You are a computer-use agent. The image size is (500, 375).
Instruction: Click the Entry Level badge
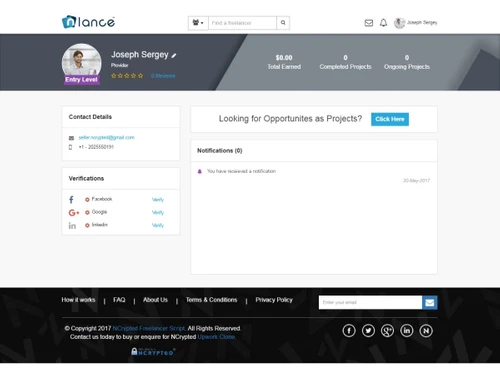pyautogui.click(x=82, y=80)
